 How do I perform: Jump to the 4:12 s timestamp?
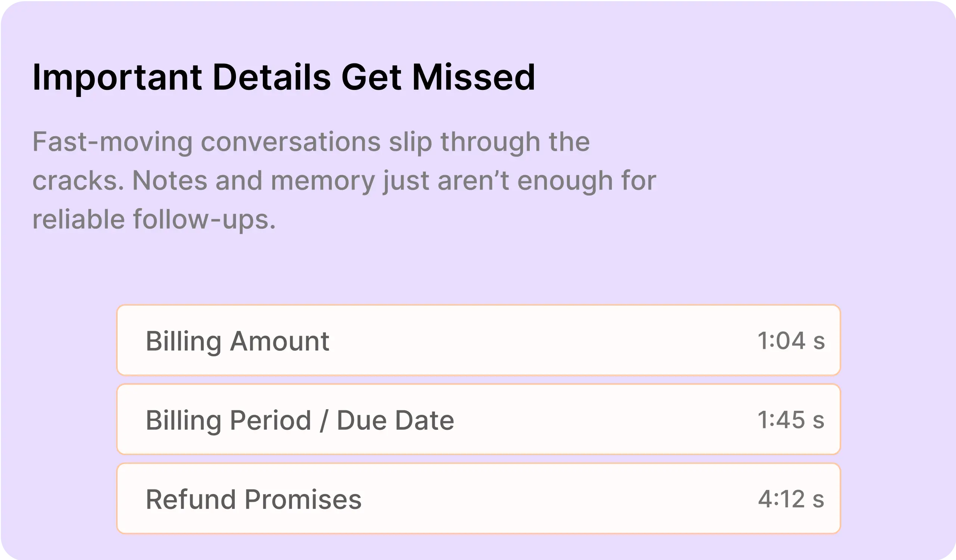[791, 499]
